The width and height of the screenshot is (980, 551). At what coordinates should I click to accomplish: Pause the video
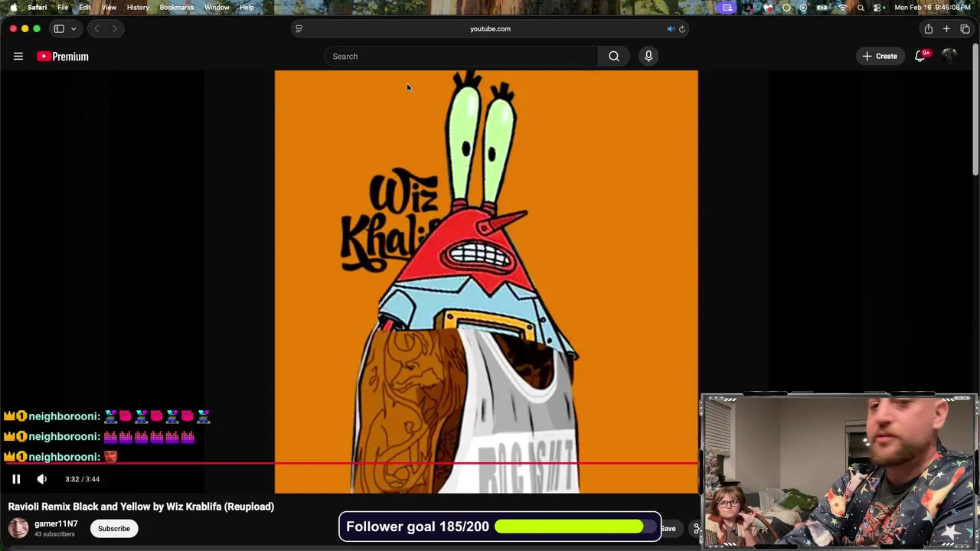pos(16,479)
